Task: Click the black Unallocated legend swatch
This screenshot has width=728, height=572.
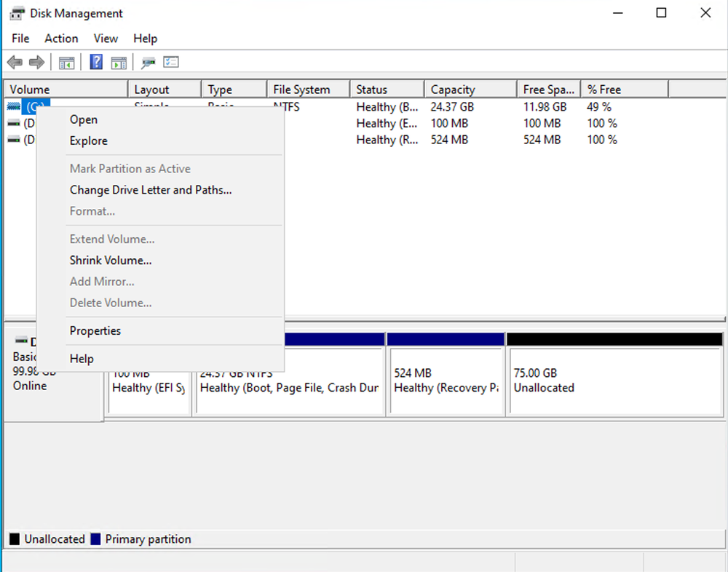Action: [16, 539]
